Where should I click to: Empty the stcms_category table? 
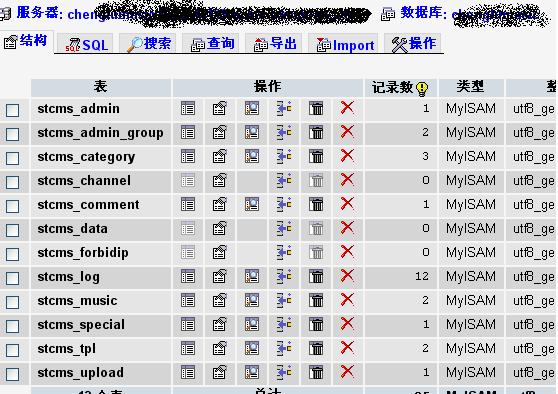[x=316, y=156]
